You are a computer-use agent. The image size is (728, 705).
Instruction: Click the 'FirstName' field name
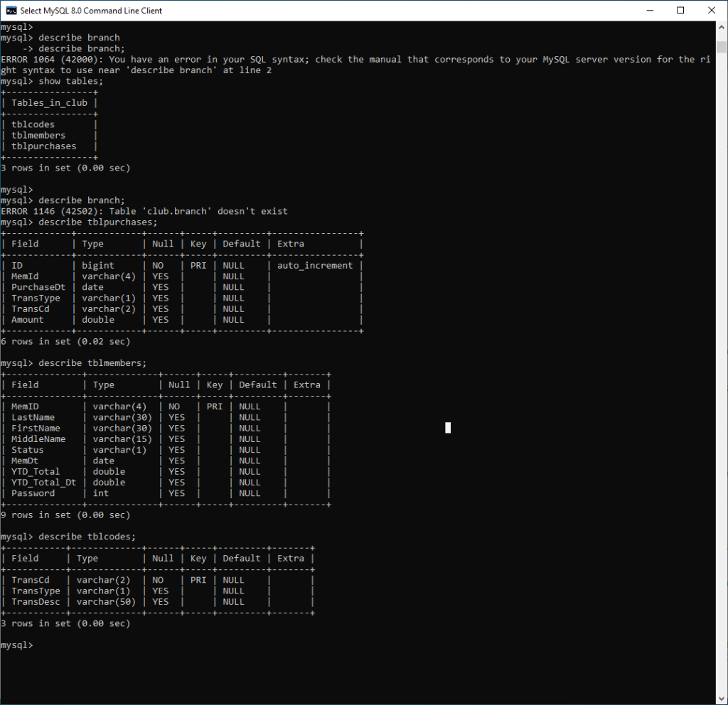tap(36, 429)
